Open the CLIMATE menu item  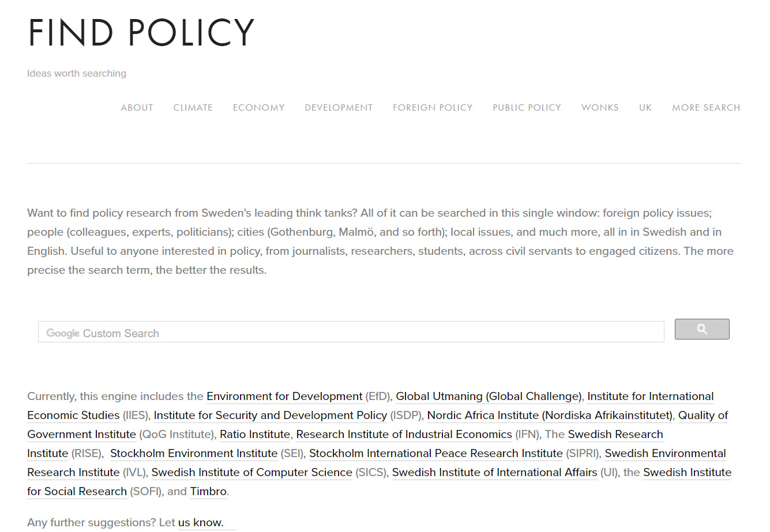tap(193, 107)
